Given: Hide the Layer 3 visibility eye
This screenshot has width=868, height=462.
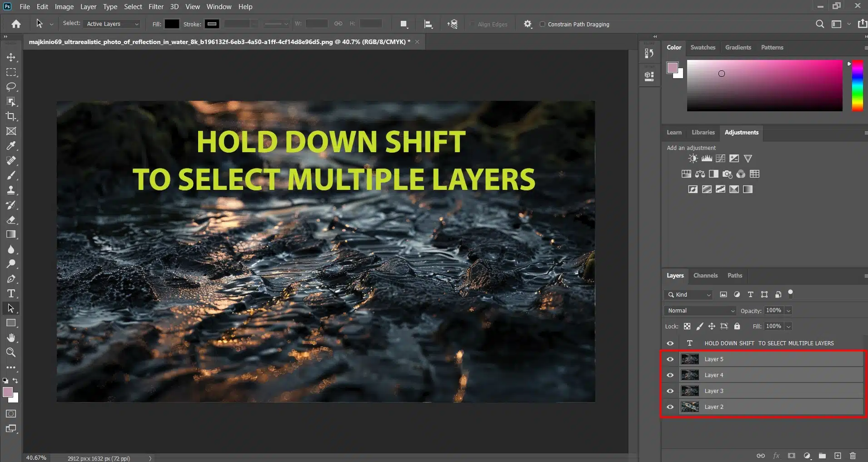Looking at the screenshot, I should (x=670, y=391).
